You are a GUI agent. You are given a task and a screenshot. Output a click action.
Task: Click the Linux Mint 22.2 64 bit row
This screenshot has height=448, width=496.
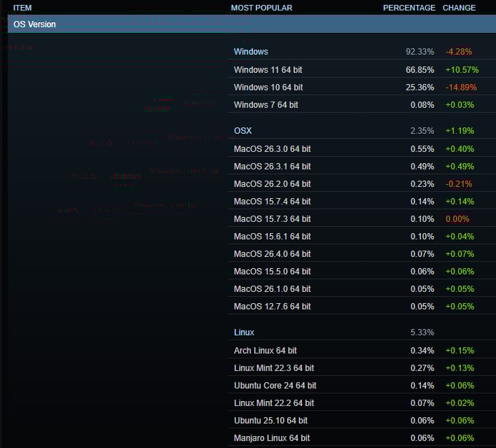(362, 402)
